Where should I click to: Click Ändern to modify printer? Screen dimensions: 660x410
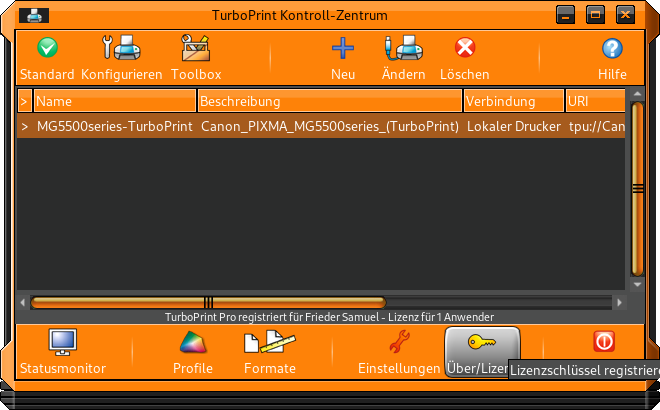[x=402, y=48]
